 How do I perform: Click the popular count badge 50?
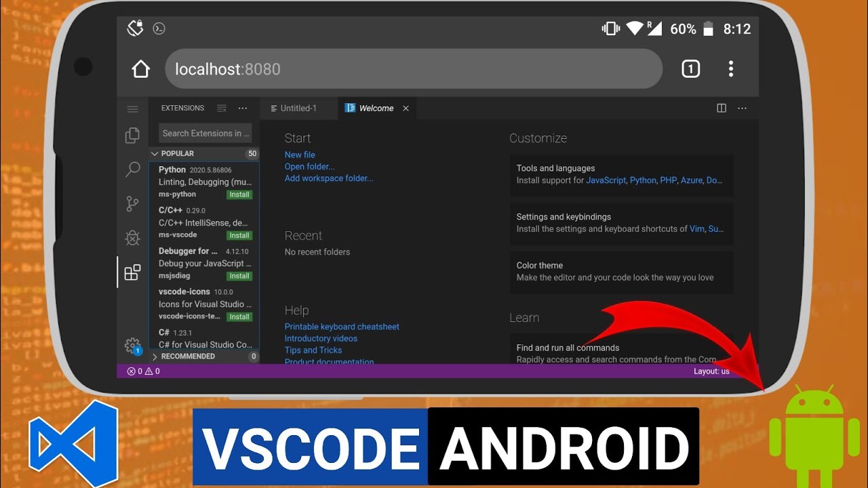tap(252, 154)
